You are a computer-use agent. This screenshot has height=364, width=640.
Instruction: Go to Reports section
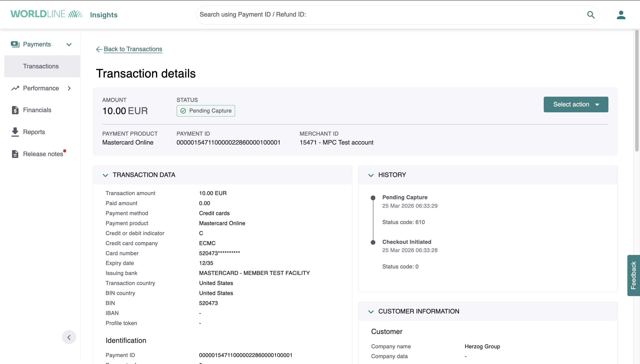(34, 132)
